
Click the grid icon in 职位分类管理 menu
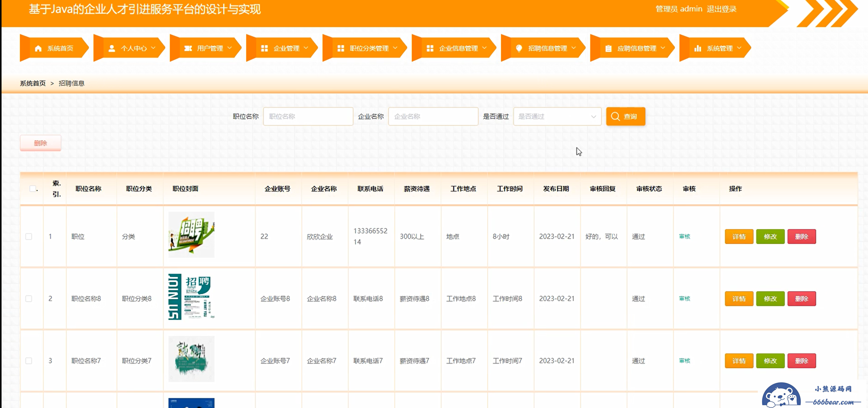(x=341, y=49)
